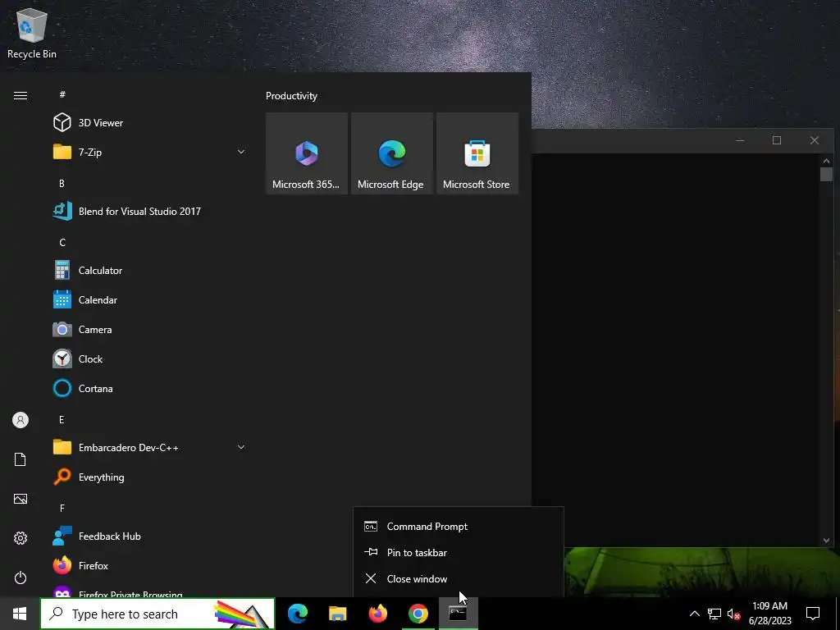Click the Command Prompt scrollbar thumb
840x630 pixels.
(x=826, y=175)
